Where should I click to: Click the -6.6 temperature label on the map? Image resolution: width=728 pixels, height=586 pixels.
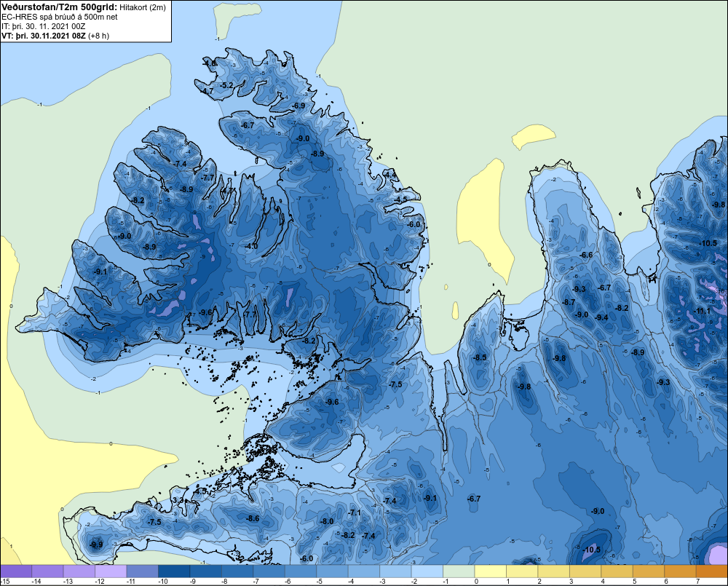pyautogui.click(x=586, y=255)
